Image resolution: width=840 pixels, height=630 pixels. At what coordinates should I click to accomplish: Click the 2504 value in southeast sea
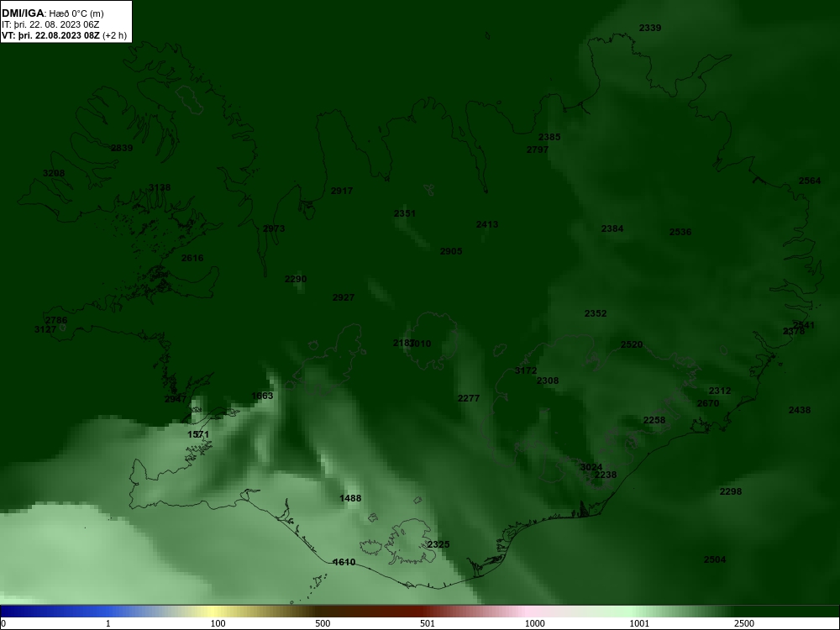point(715,559)
